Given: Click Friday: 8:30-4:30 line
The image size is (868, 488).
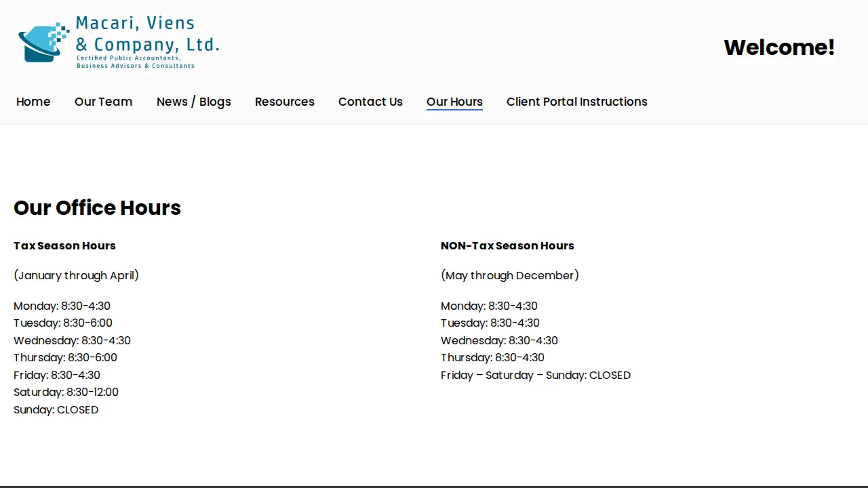Looking at the screenshot, I should coord(57,375).
